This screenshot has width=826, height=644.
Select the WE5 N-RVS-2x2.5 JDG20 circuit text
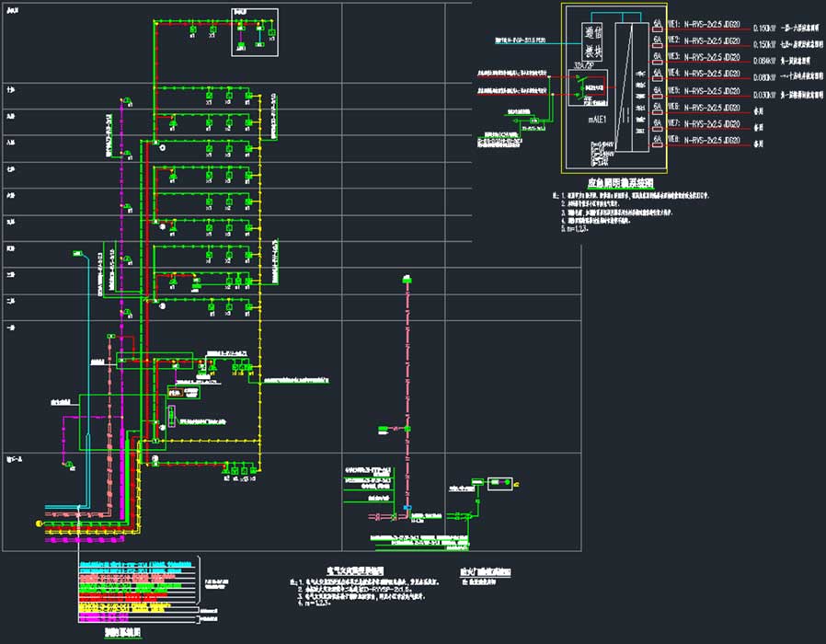[x=711, y=92]
